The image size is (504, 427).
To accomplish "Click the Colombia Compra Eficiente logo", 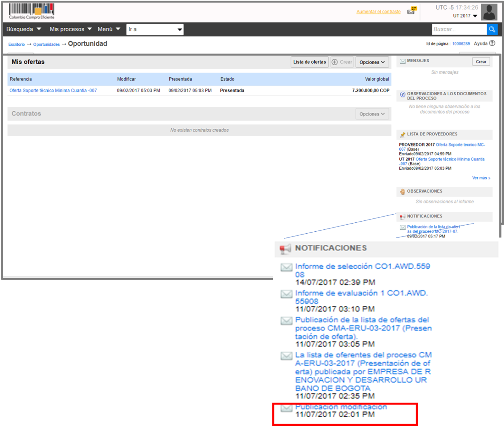I will click(32, 11).
